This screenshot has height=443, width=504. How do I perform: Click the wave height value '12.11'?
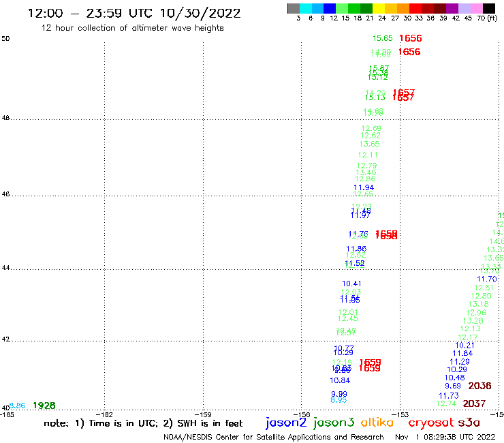[368, 155]
